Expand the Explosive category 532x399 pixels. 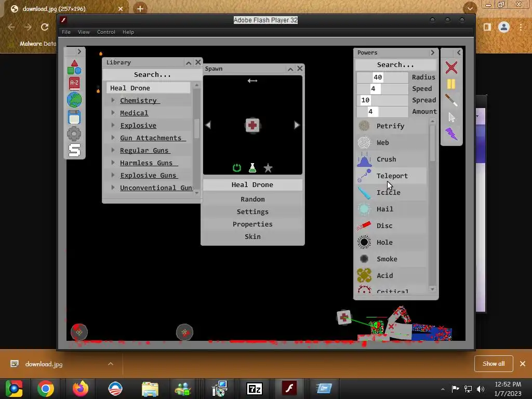point(113,125)
